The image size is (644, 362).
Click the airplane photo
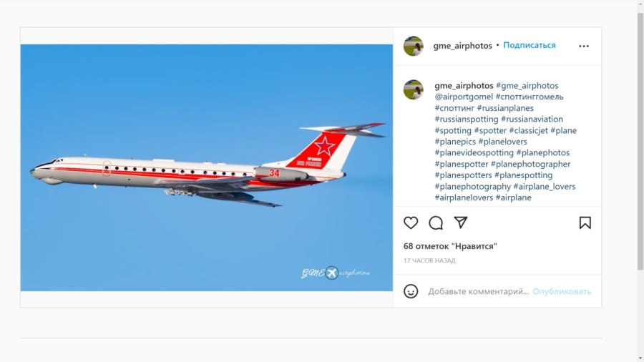click(207, 168)
